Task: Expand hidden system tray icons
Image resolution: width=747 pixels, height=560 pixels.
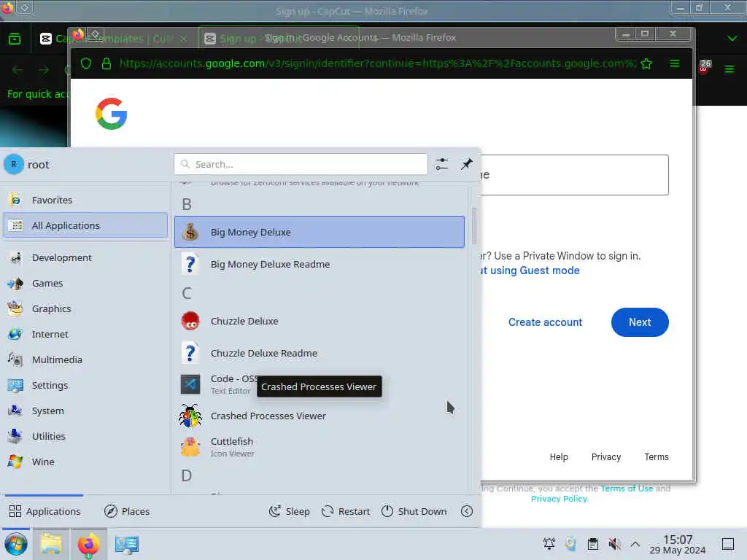Action: tap(635, 543)
